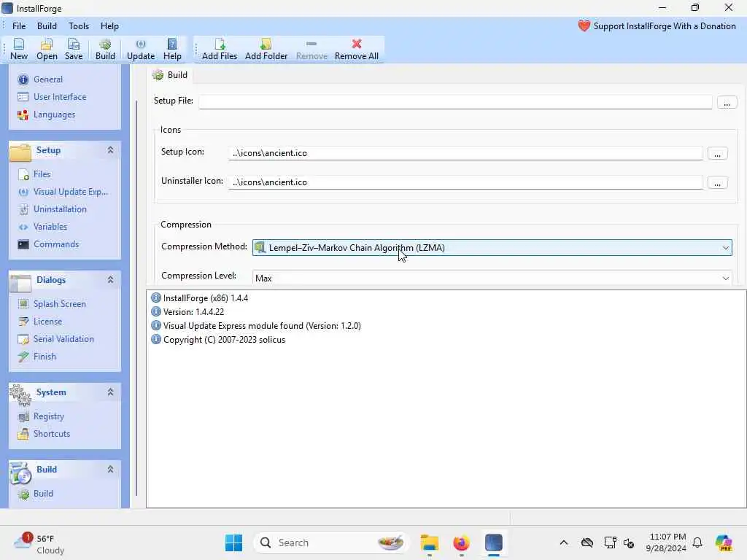747x560 pixels.
Task: Browse for the Setup Icon file
Action: 717,154
